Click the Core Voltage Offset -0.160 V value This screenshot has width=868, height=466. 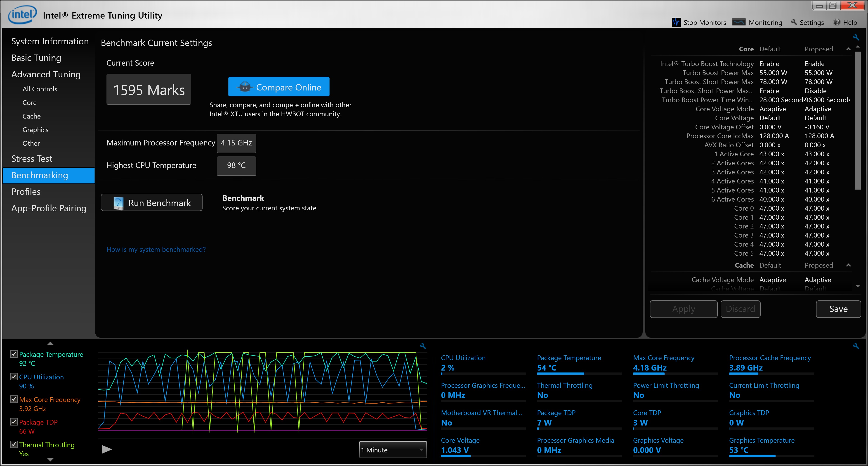pos(817,127)
